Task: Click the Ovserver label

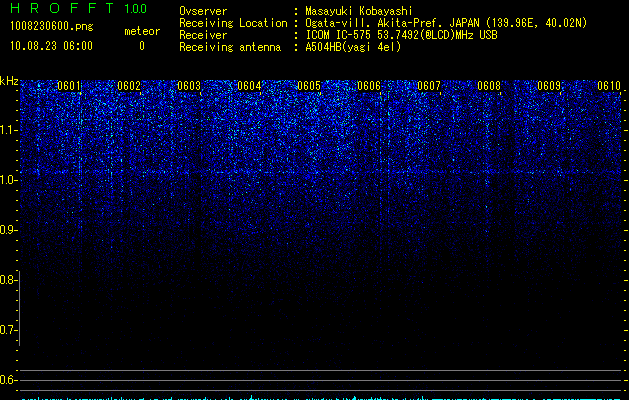Action: (203, 11)
